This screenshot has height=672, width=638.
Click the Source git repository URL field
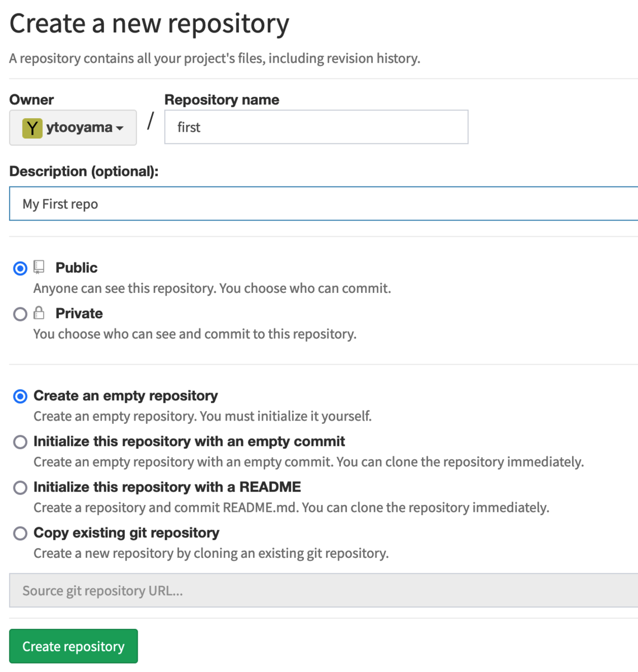coord(323,590)
